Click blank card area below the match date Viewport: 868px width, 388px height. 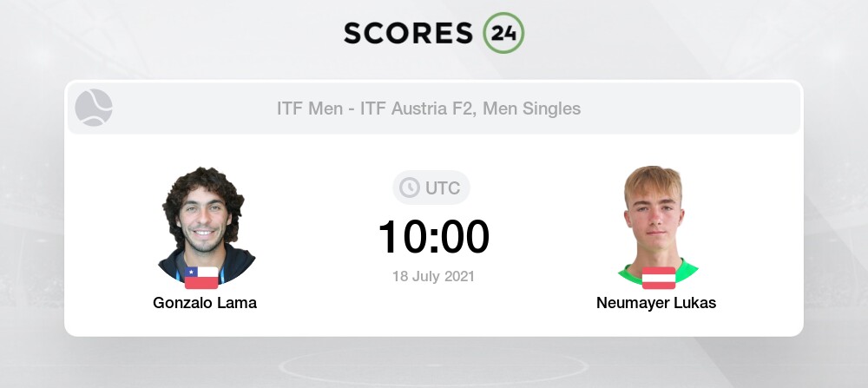point(434,312)
